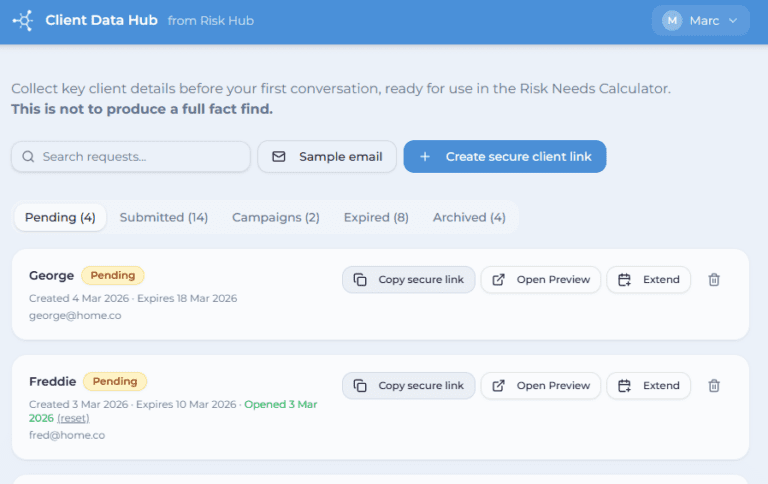Switch to the Submitted (14) tab

tap(164, 217)
